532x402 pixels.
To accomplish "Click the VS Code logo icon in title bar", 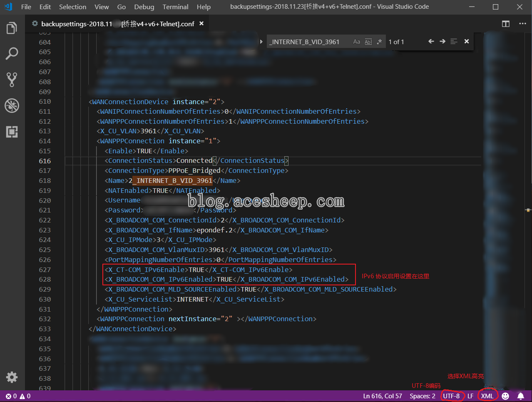I will (x=8, y=7).
